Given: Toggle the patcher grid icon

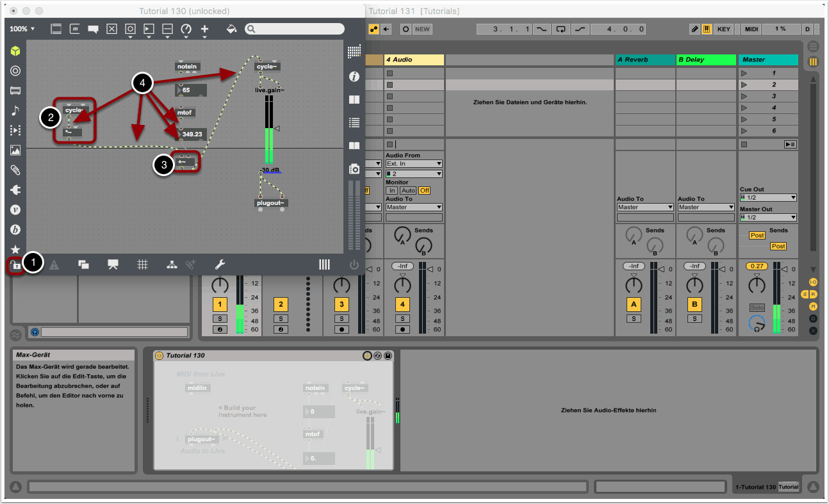Looking at the screenshot, I should [x=143, y=264].
